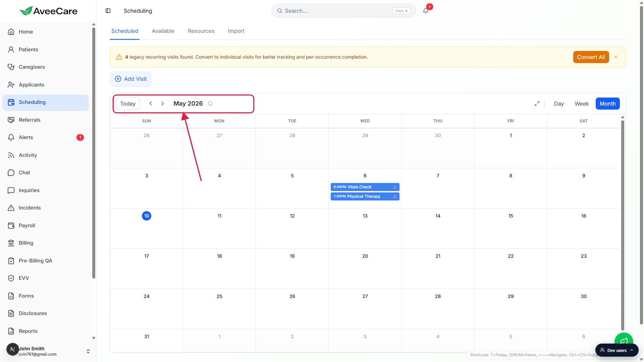Click warning icon on Physical Therapy visit
The height and width of the screenshot is (362, 644).
pyautogui.click(x=395, y=196)
